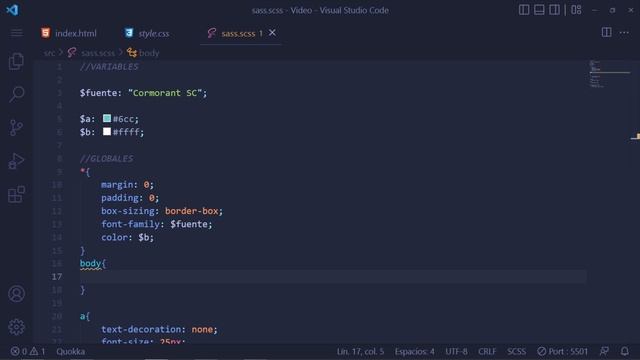
Task: Click the empty line 17 in editor
Action: pyautogui.click(x=333, y=277)
